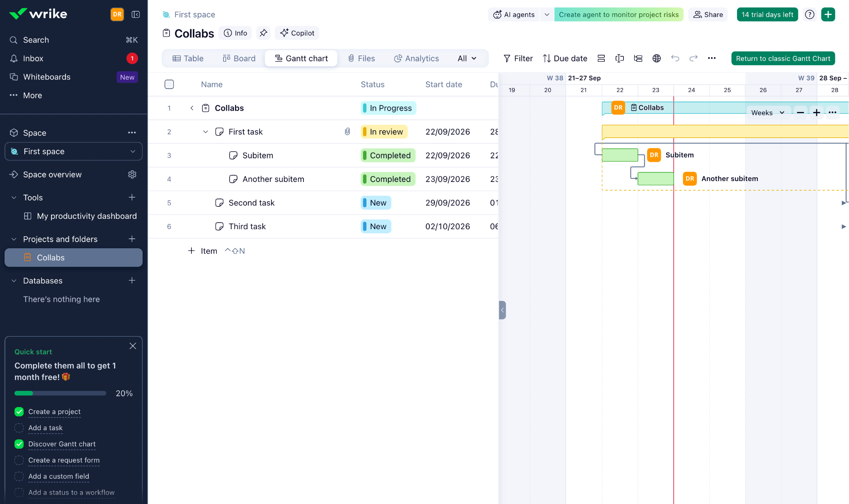Click the column layout icon in toolbar
849x504 pixels.
(x=619, y=58)
